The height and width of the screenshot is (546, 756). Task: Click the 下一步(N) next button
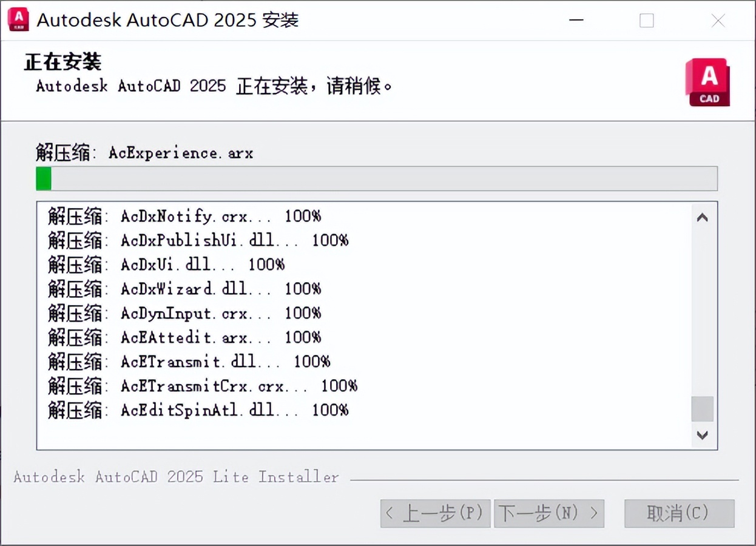point(549,513)
